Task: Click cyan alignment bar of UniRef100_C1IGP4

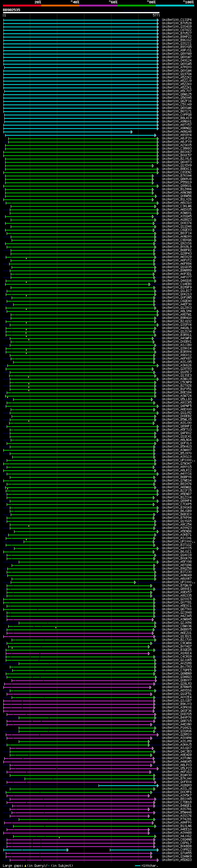Action: [x=81, y=20]
